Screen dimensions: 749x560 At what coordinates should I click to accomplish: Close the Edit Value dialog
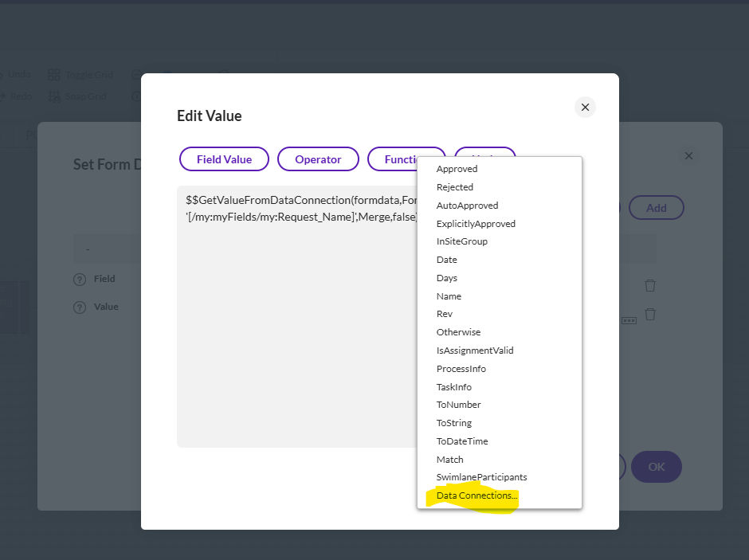pyautogui.click(x=585, y=108)
